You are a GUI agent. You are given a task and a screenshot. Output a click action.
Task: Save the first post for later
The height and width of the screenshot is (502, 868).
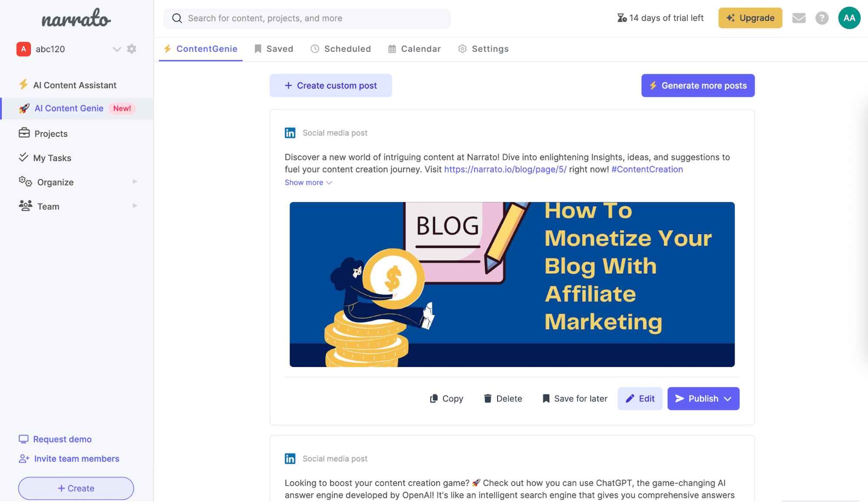tap(575, 399)
